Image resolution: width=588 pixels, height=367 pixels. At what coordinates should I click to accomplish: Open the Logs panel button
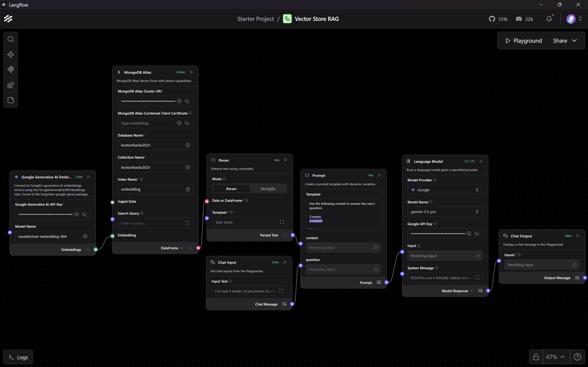pos(18,357)
